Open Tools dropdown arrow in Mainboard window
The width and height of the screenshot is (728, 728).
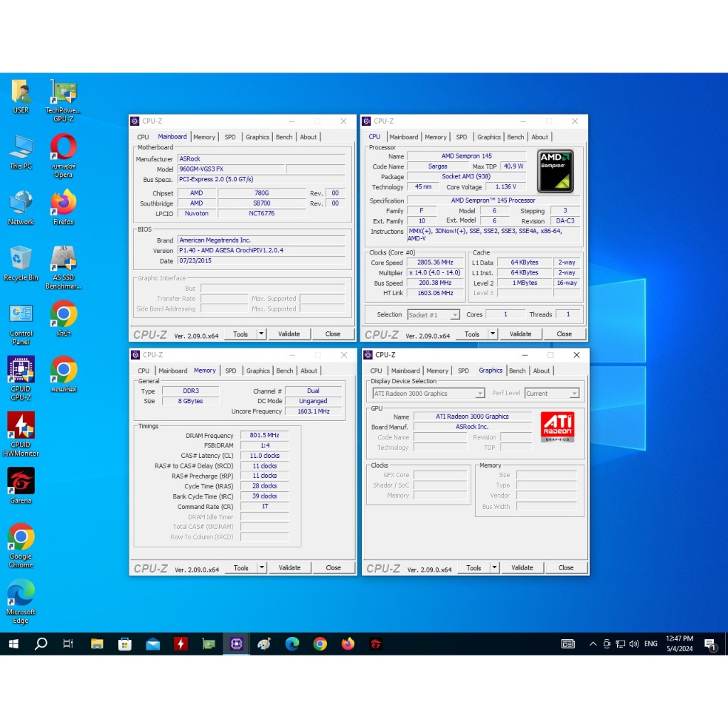(261, 334)
